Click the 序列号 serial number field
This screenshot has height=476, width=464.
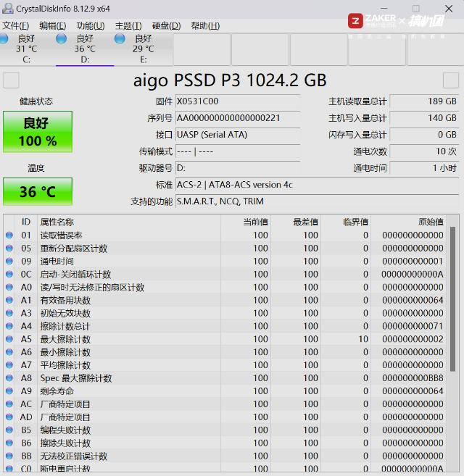click(238, 118)
